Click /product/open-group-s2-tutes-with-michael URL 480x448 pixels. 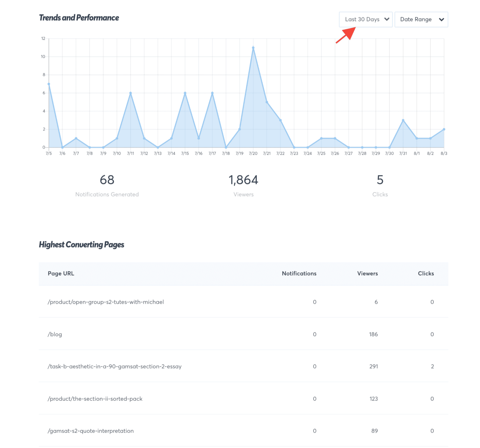(106, 302)
